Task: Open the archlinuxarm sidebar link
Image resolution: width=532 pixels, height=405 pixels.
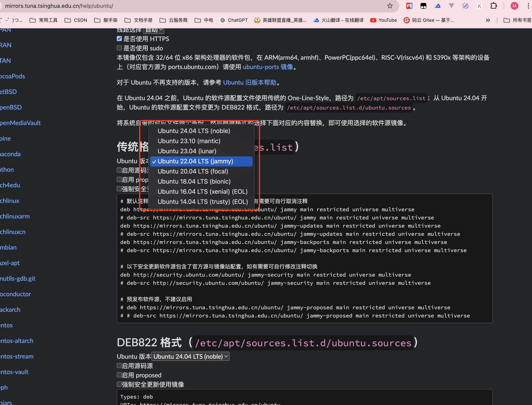Action: point(15,216)
